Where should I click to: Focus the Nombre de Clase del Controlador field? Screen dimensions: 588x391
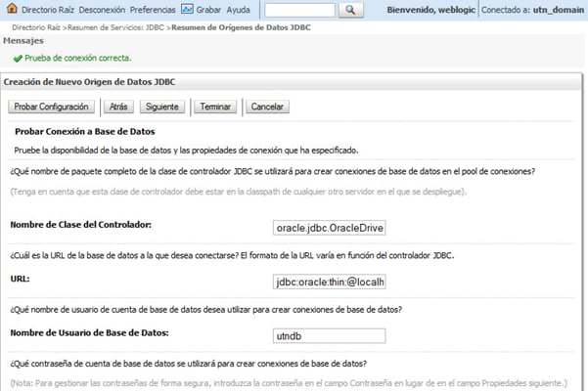(330, 228)
